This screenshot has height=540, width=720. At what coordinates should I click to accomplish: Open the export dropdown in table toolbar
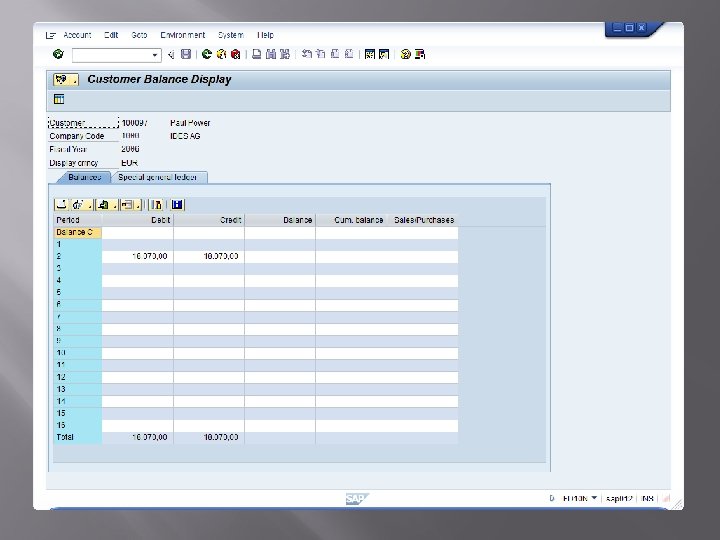[108, 205]
